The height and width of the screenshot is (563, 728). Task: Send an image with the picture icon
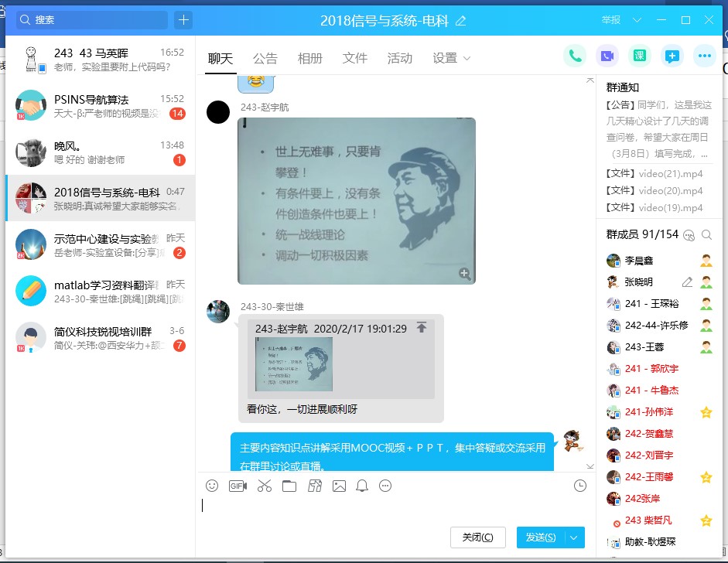tap(339, 486)
